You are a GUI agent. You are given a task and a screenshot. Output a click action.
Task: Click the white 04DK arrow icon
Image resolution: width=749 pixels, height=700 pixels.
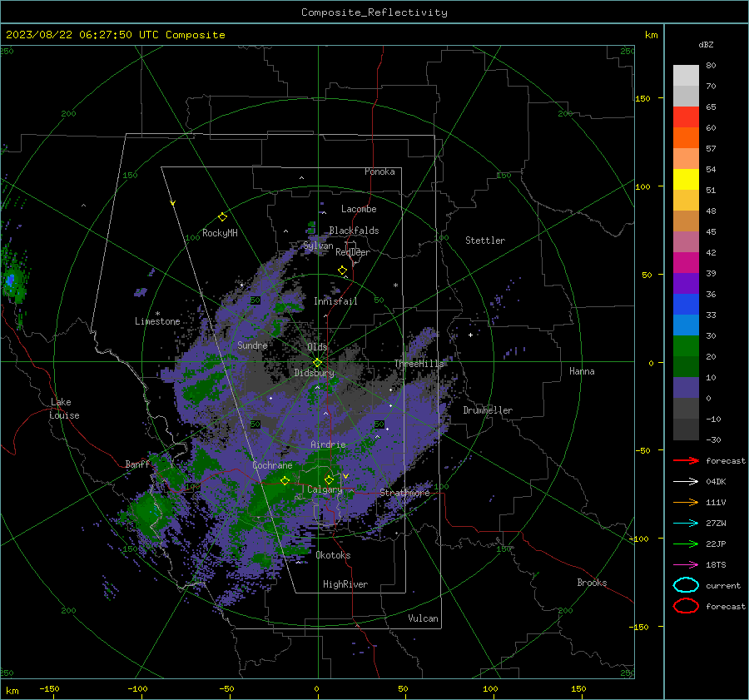coord(686,481)
